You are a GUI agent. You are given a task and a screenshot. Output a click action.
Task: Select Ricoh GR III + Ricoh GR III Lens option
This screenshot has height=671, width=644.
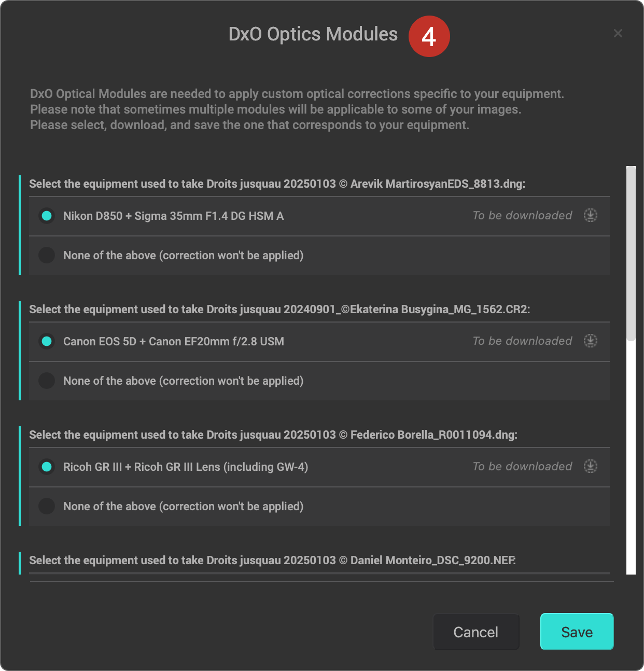click(x=47, y=467)
